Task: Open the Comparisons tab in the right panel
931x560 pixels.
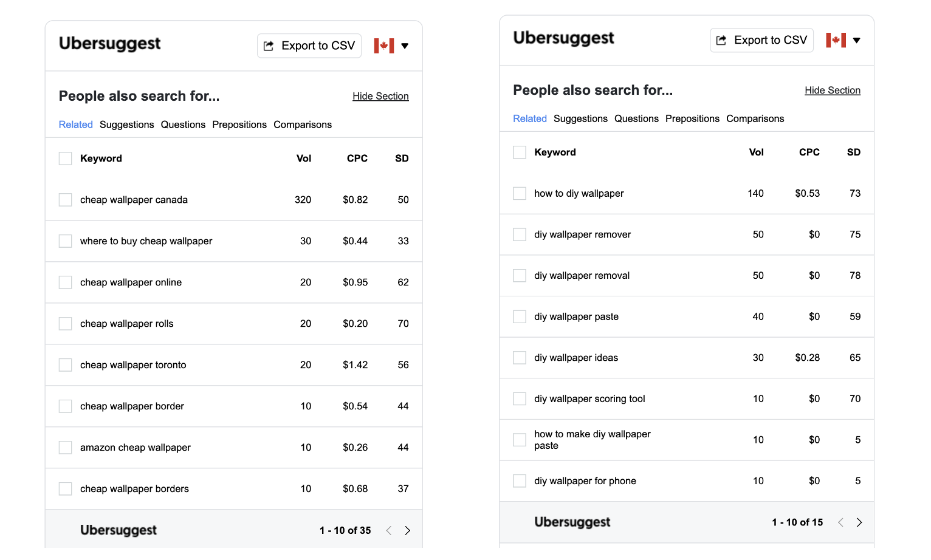Action: 755,118
